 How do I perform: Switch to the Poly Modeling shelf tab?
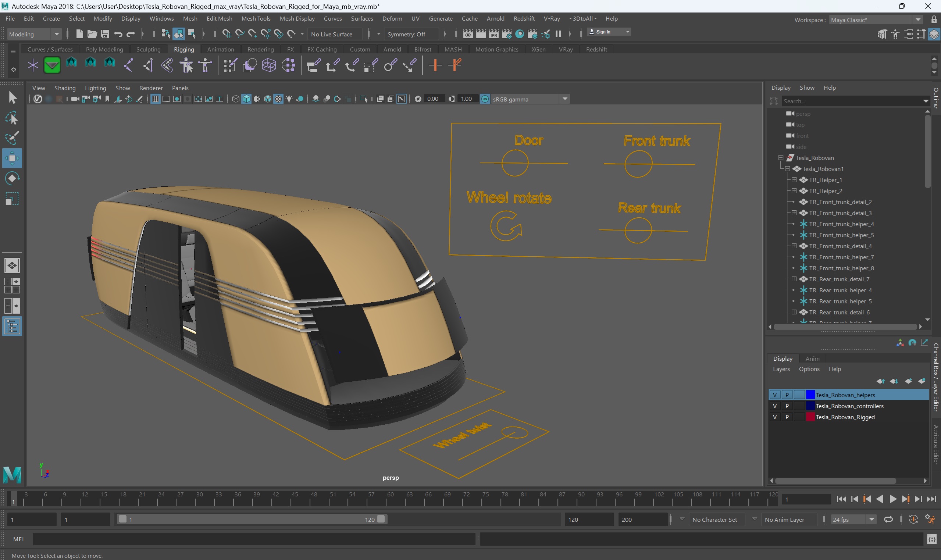(104, 49)
